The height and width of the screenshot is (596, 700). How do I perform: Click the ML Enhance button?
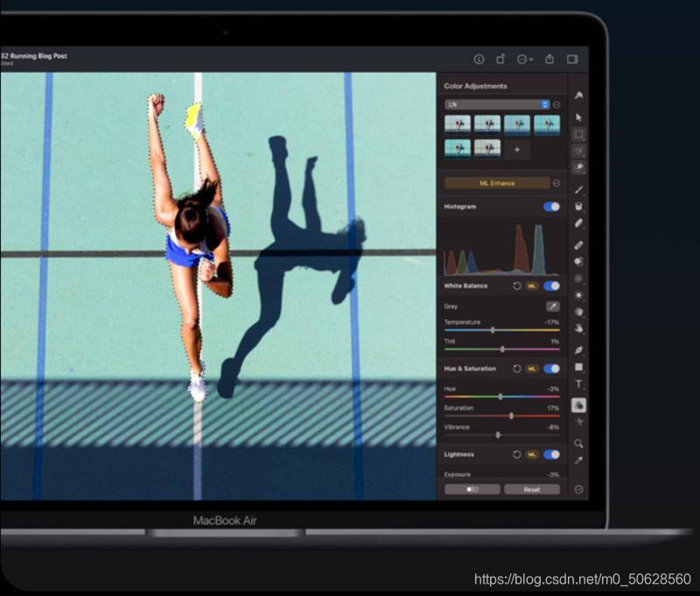point(497,183)
